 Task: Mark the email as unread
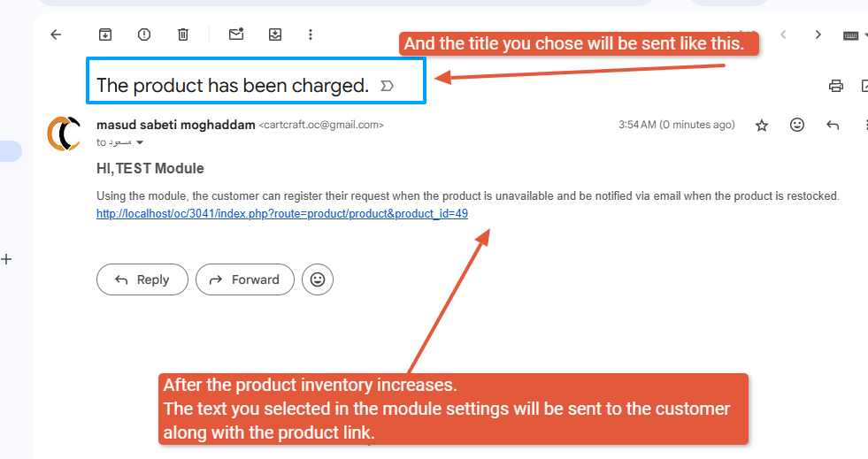tap(236, 34)
